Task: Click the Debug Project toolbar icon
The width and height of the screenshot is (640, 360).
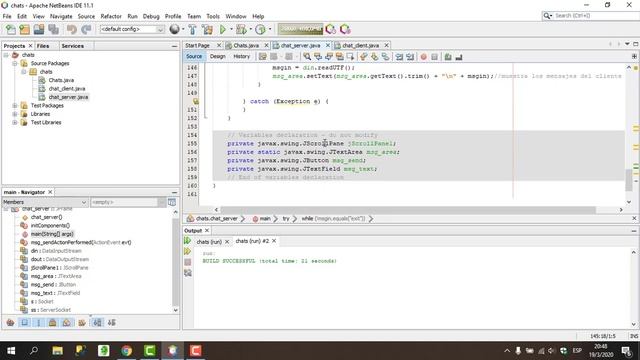Action: [x=241, y=29]
